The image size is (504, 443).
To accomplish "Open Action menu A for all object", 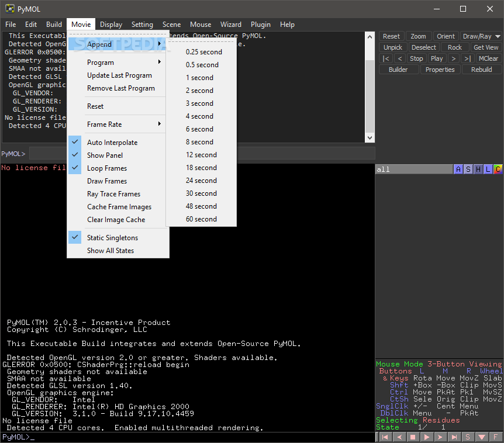I will tap(458, 169).
